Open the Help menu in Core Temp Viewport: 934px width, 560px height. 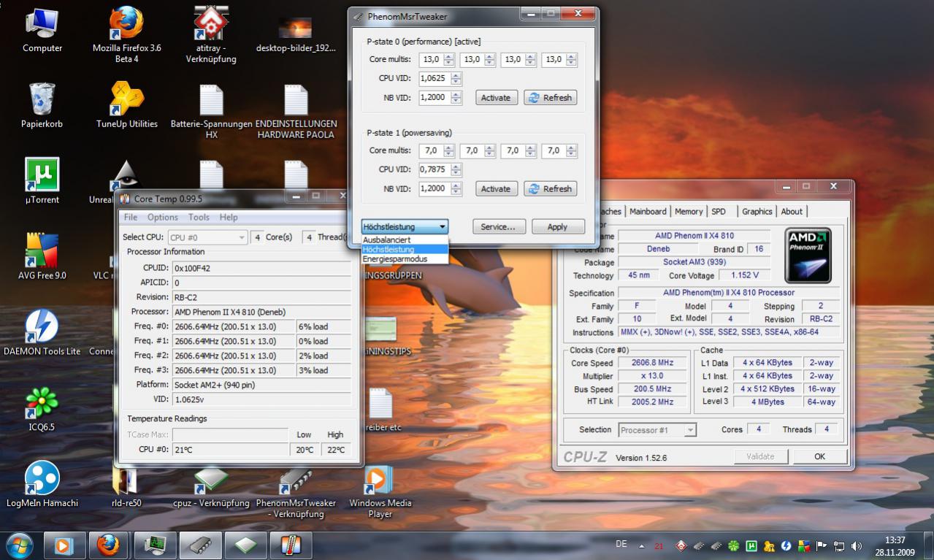pyautogui.click(x=229, y=217)
